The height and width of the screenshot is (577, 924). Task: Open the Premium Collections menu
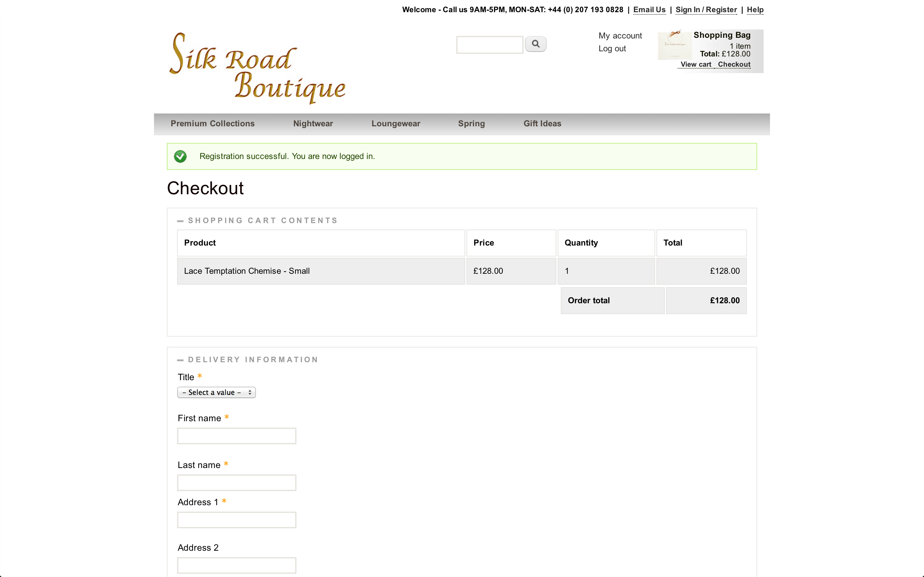coord(212,124)
